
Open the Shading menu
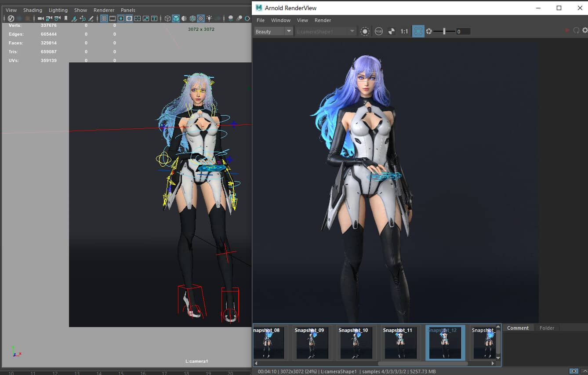pyautogui.click(x=33, y=10)
